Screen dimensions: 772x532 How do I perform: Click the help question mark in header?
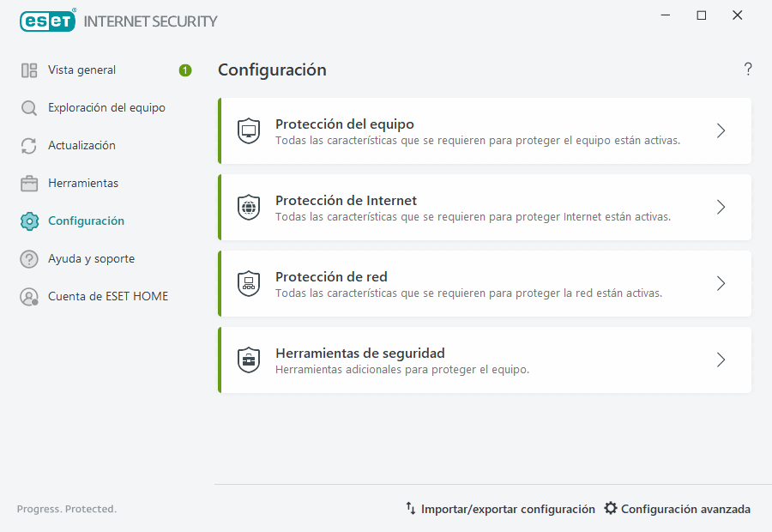coord(747,70)
